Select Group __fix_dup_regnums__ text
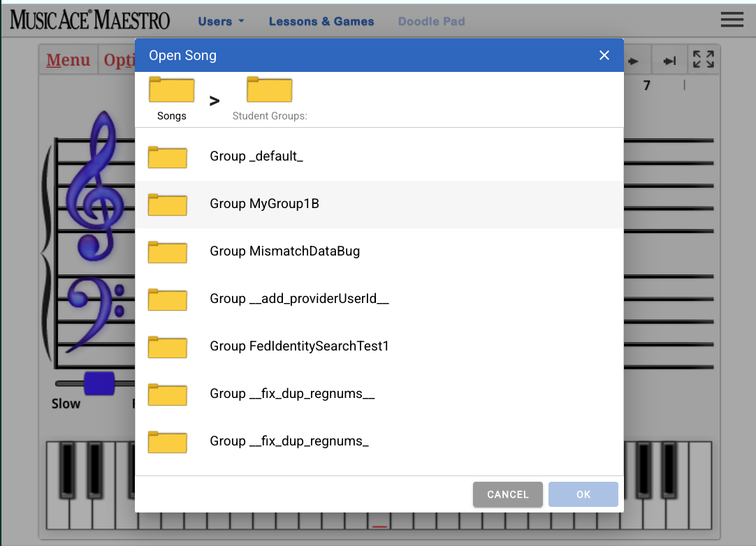 click(292, 394)
